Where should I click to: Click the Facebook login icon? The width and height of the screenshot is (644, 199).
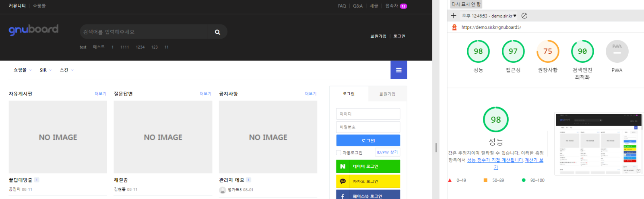[343, 196]
